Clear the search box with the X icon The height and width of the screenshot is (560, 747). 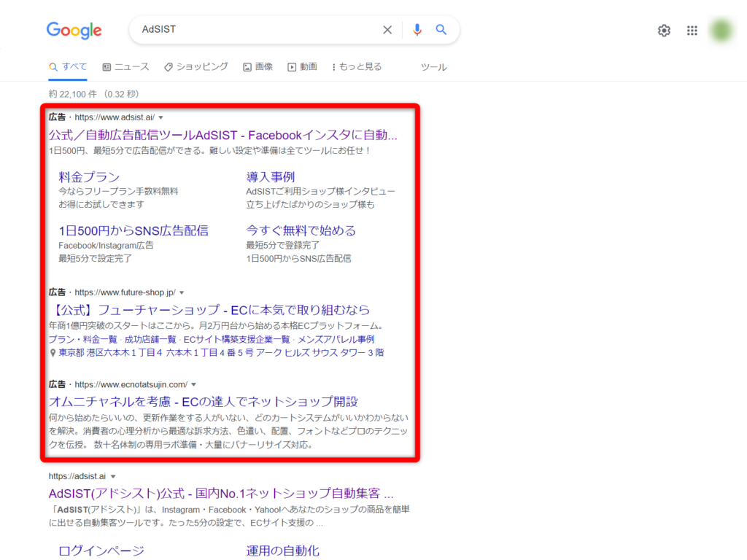(387, 30)
